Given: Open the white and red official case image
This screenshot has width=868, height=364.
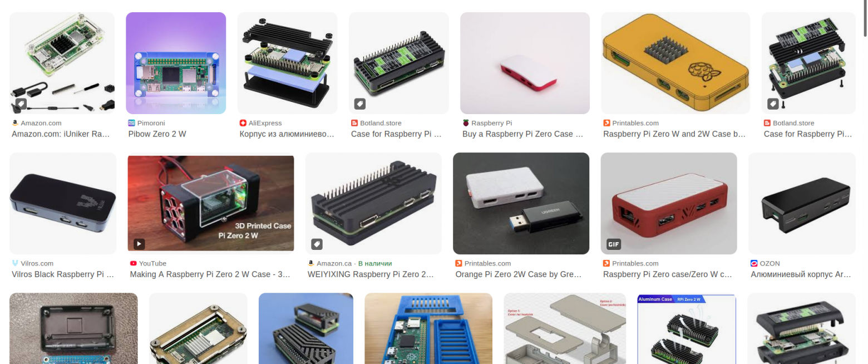Looking at the screenshot, I should tap(525, 63).
